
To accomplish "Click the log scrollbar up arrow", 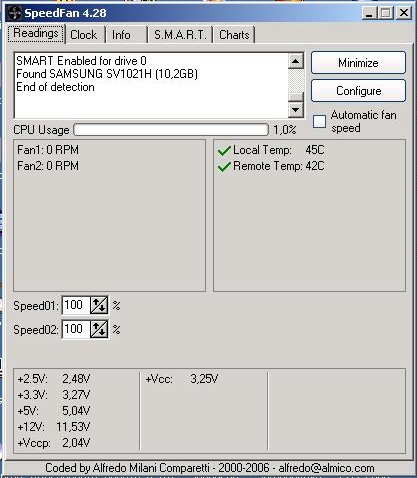I will coord(296,61).
